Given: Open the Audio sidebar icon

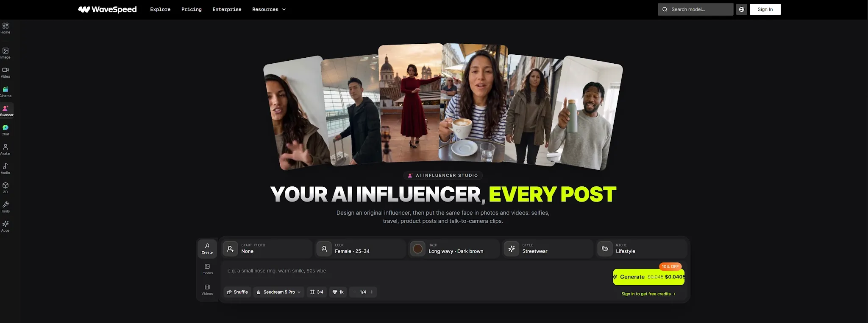Looking at the screenshot, I should coord(6,169).
